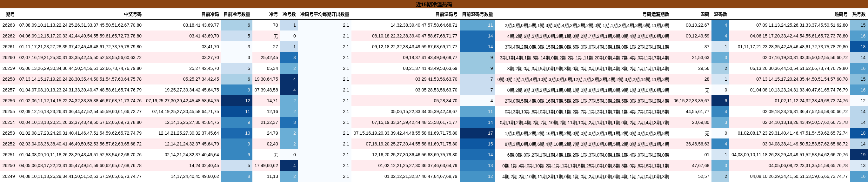
Task: Click the 热码数 column header
Action: 858,14
